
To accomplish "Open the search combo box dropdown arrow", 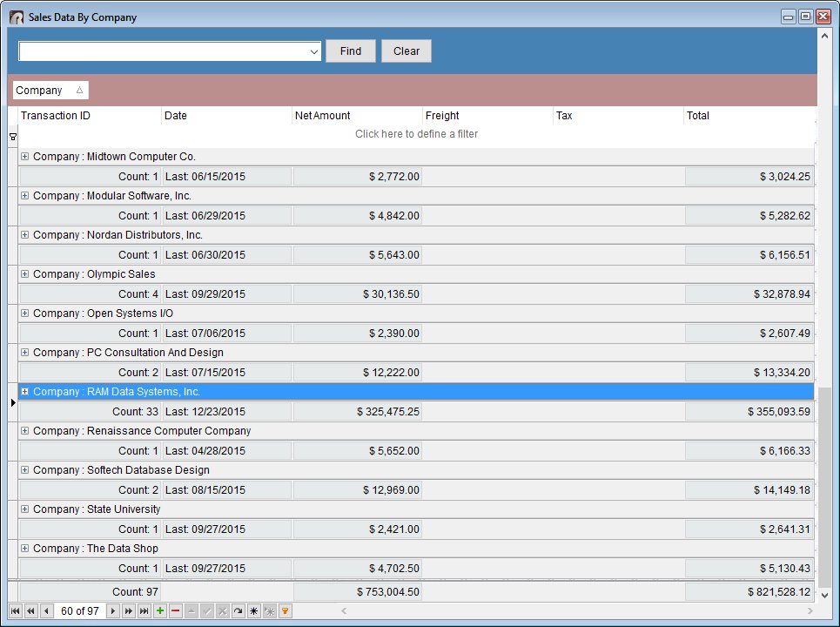I will point(314,52).
